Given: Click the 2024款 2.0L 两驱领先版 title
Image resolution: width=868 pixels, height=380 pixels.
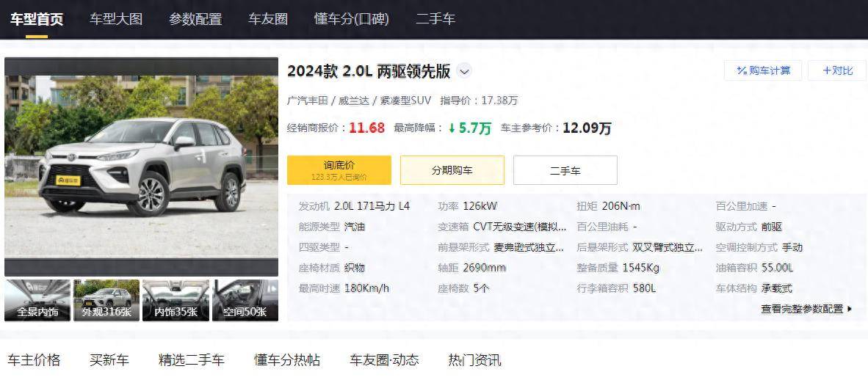Looking at the screenshot, I should [369, 71].
